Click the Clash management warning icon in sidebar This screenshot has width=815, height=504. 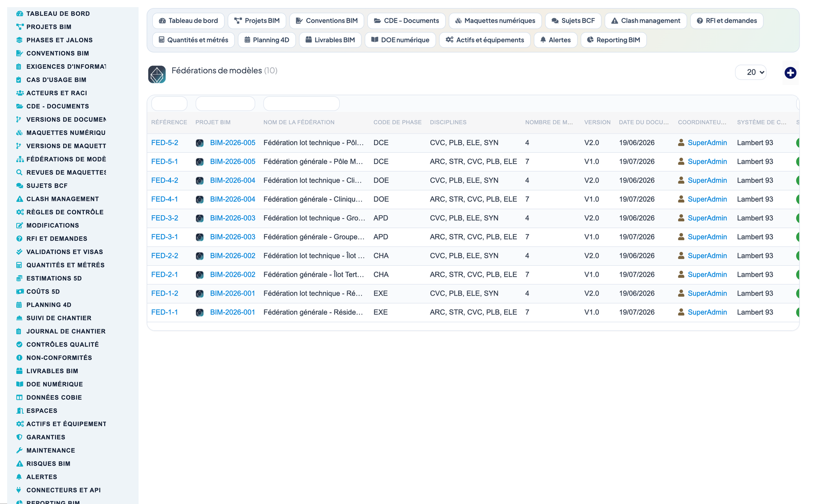pos(19,199)
